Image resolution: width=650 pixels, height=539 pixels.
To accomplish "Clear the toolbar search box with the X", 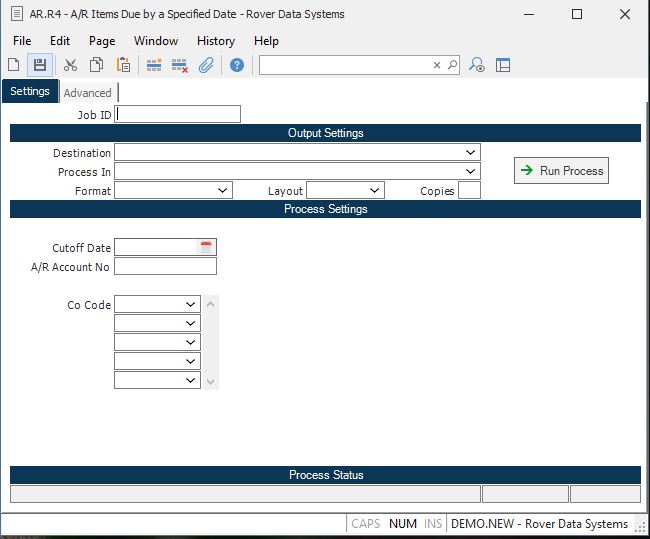I will pos(436,65).
